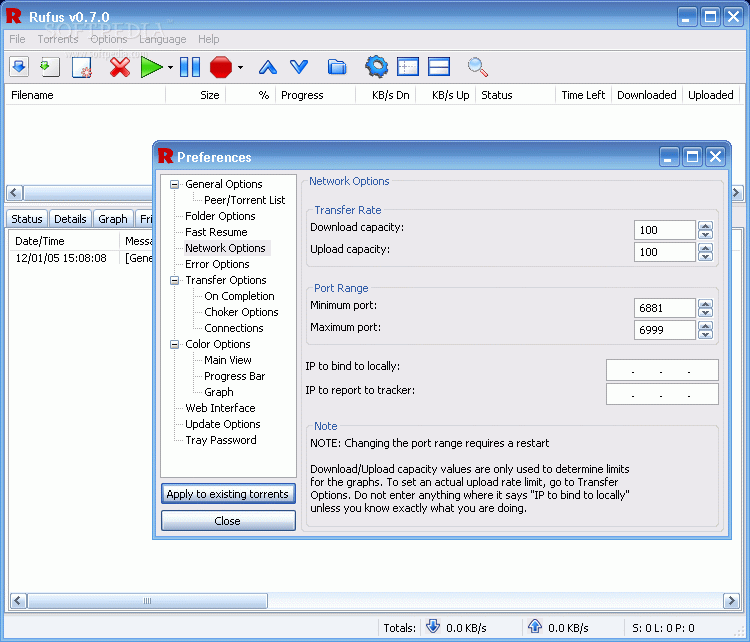Select Update Options in preferences tree

(222, 424)
